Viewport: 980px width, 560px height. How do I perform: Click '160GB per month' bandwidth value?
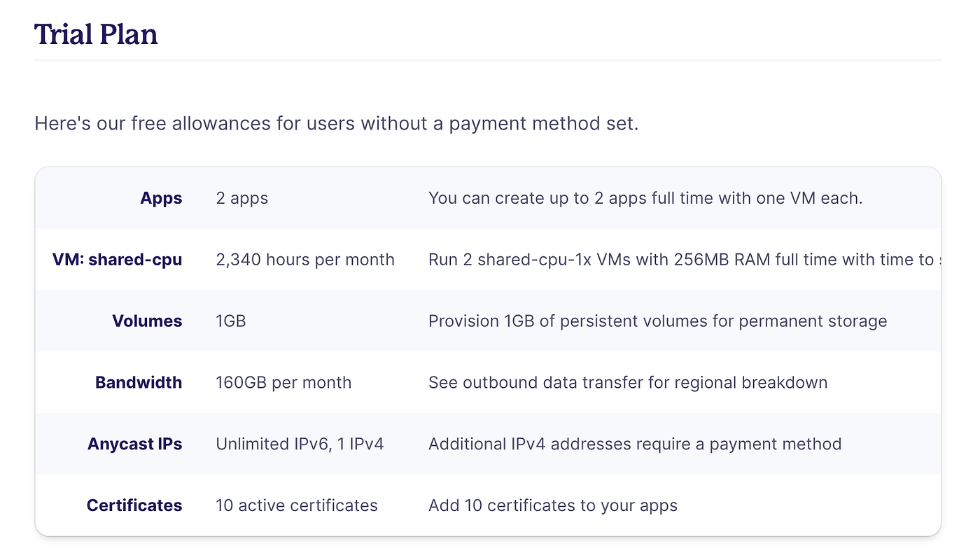(x=283, y=383)
